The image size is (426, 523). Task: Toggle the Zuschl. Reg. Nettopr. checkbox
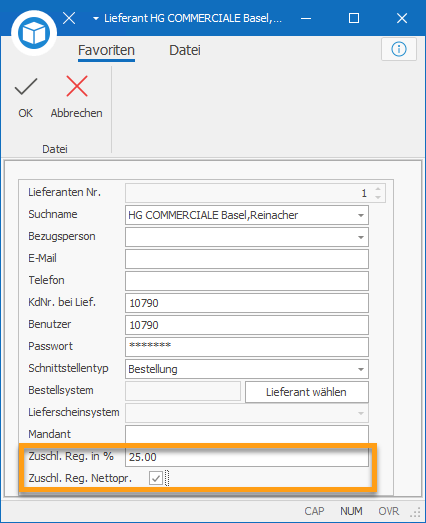pos(156,478)
